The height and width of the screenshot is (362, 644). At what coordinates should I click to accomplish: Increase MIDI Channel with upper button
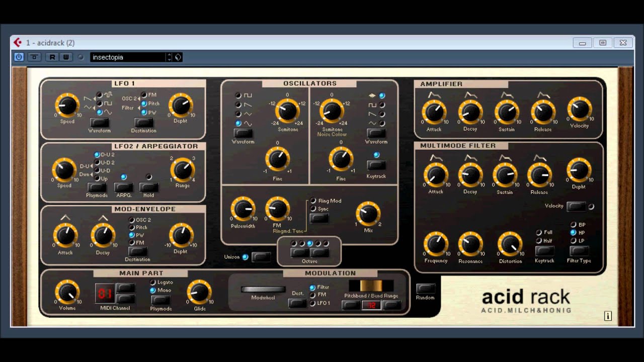click(125, 288)
